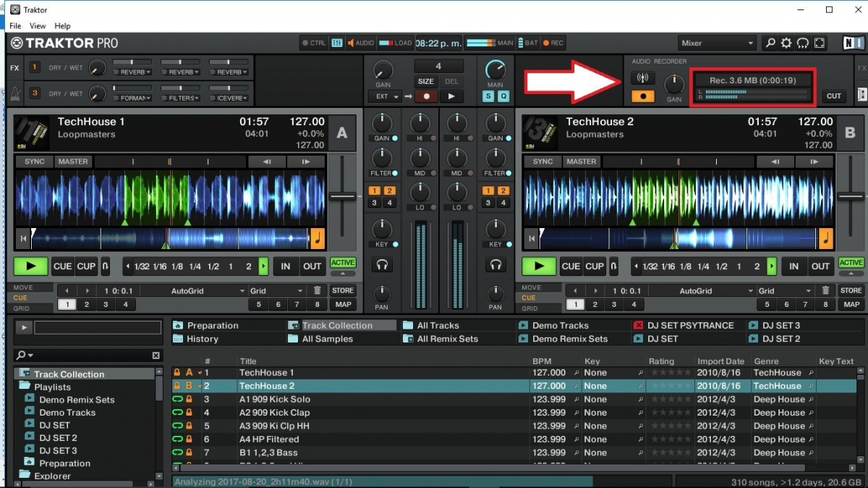Click the TechHouse 1 cover art on Deck A
This screenshot has width=868, height=488.
pyautogui.click(x=32, y=133)
